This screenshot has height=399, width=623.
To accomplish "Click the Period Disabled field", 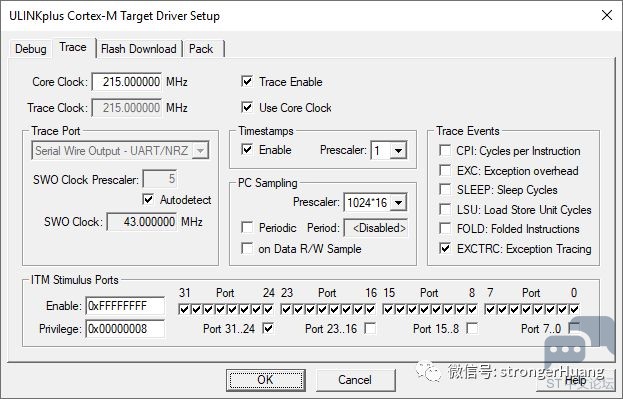I will coord(375,228).
